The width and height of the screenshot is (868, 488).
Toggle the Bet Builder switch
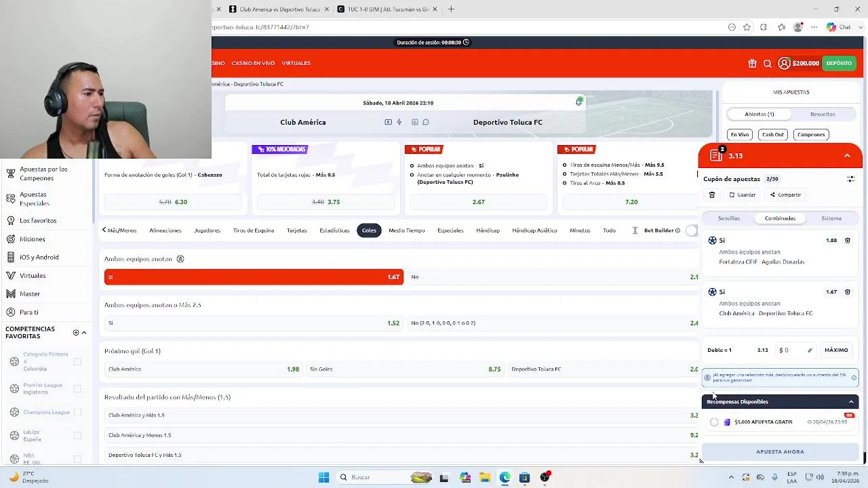click(x=691, y=230)
